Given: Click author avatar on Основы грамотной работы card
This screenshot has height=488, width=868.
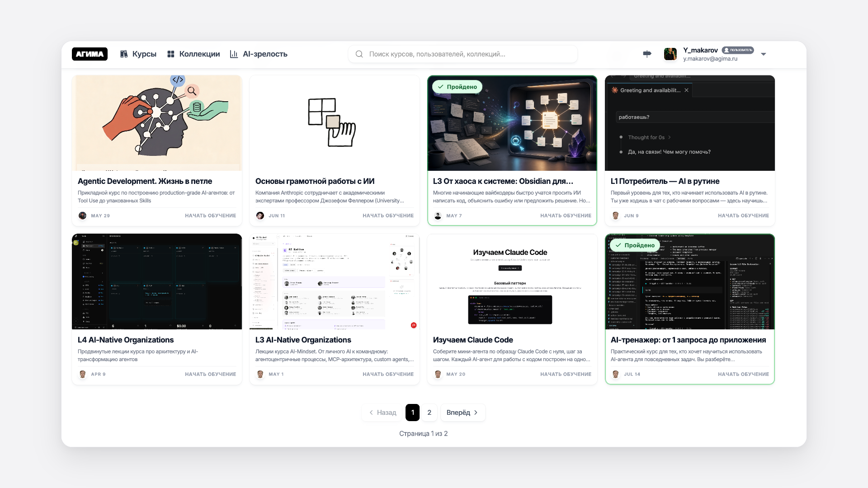Looking at the screenshot, I should [260, 216].
